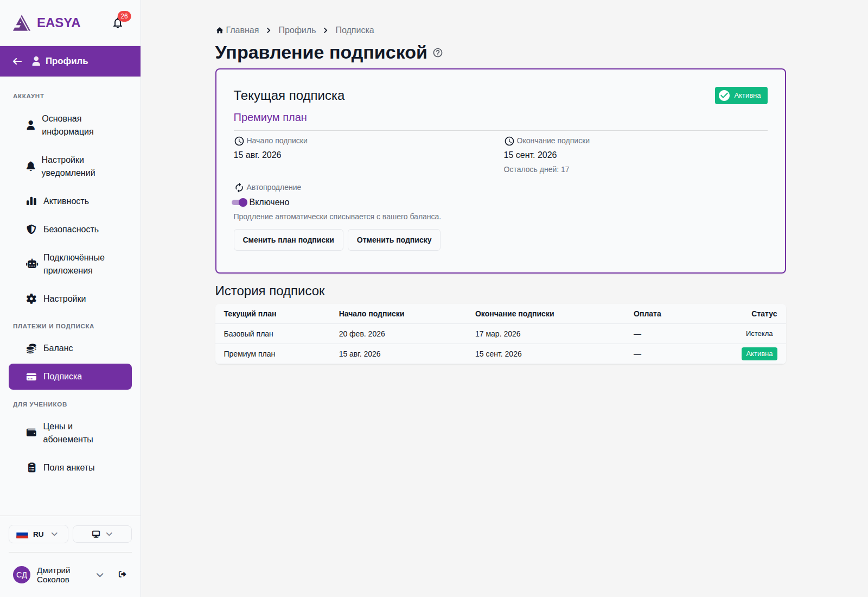Go back using the arrow beside Профиль
This screenshot has height=597, width=868.
(x=17, y=61)
